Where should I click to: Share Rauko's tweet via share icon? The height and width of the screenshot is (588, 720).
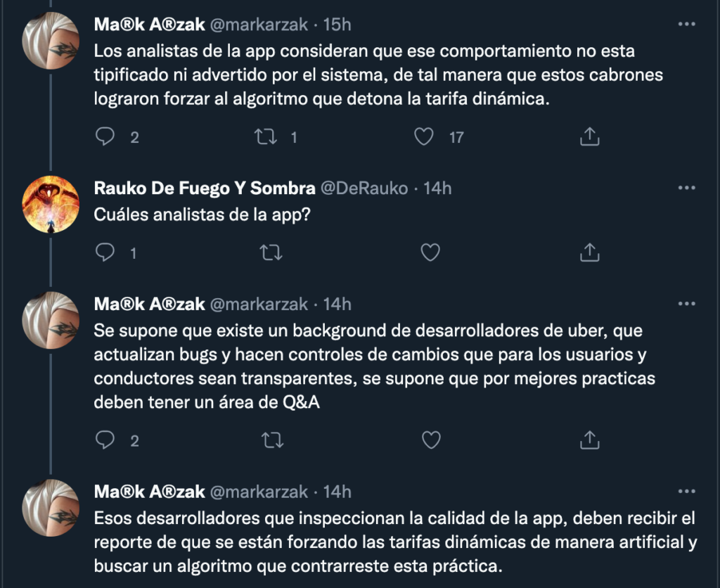[589, 252]
